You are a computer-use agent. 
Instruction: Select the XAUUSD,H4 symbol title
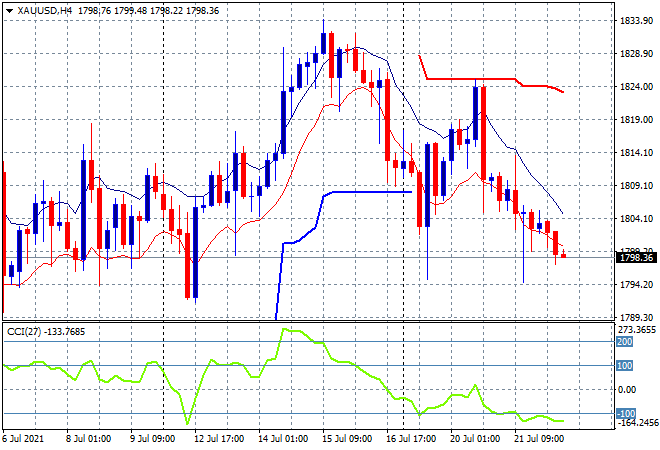45,11
